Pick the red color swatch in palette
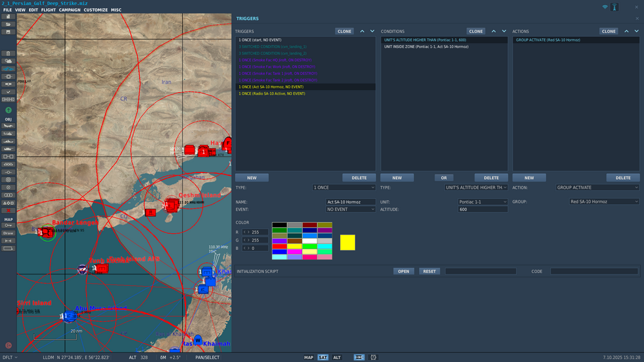The height and width of the screenshot is (362, 644). pos(279,246)
